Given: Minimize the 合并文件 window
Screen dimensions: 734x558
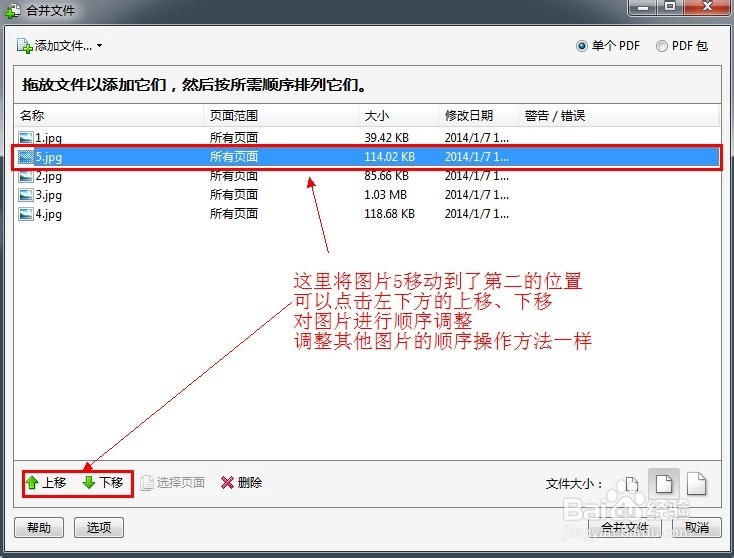Looking at the screenshot, I should tap(643, 7).
